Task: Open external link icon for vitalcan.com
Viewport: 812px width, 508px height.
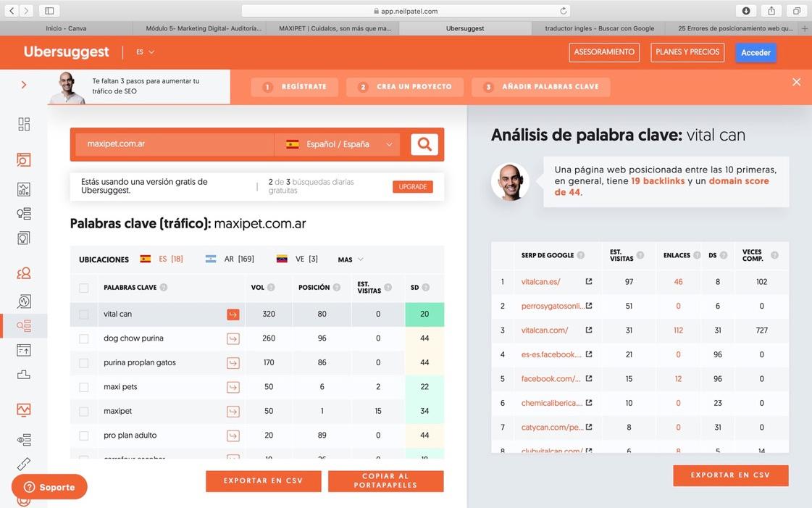Action: [x=589, y=330]
